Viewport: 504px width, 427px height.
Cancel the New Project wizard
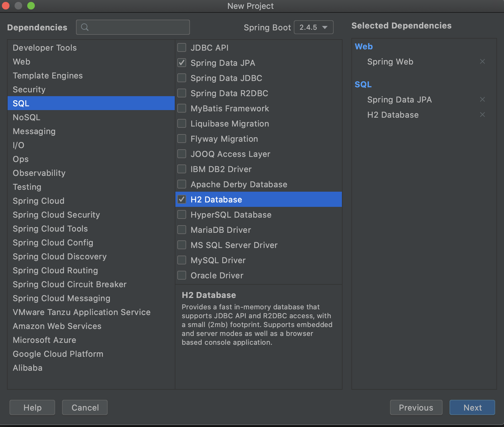(x=85, y=407)
